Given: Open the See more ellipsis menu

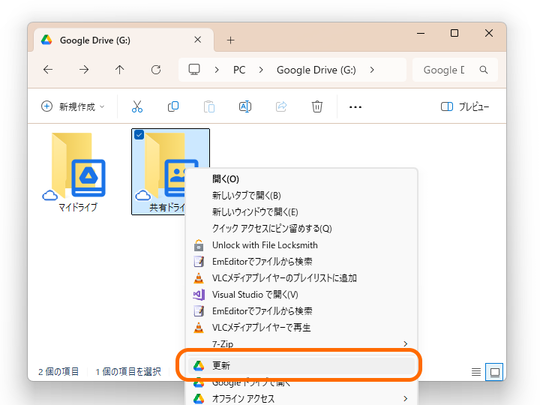Looking at the screenshot, I should click(355, 107).
